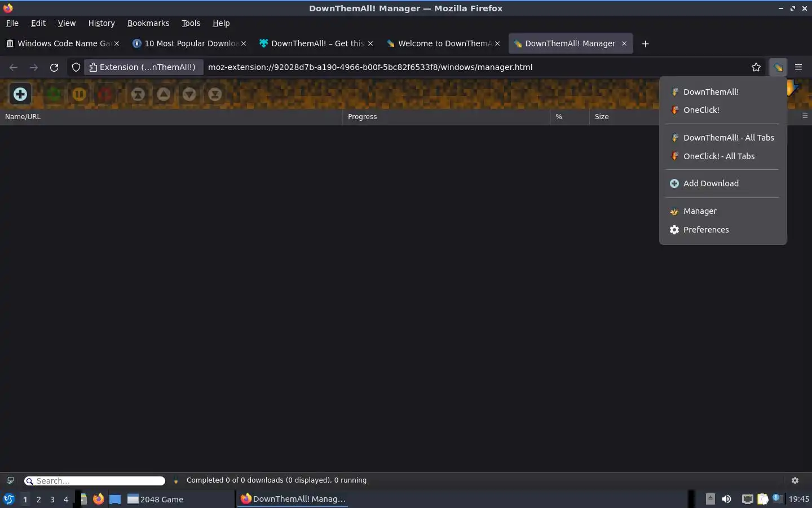Click DownThemAll! Manager taskbar window button
812x508 pixels.
[x=293, y=499]
